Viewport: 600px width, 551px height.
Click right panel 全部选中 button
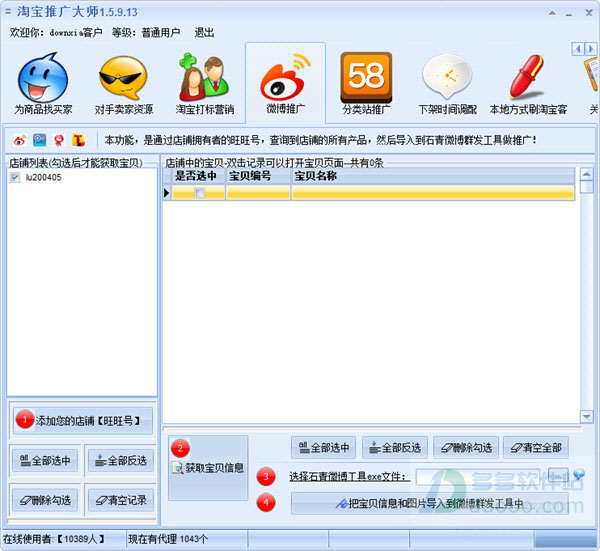point(323,447)
